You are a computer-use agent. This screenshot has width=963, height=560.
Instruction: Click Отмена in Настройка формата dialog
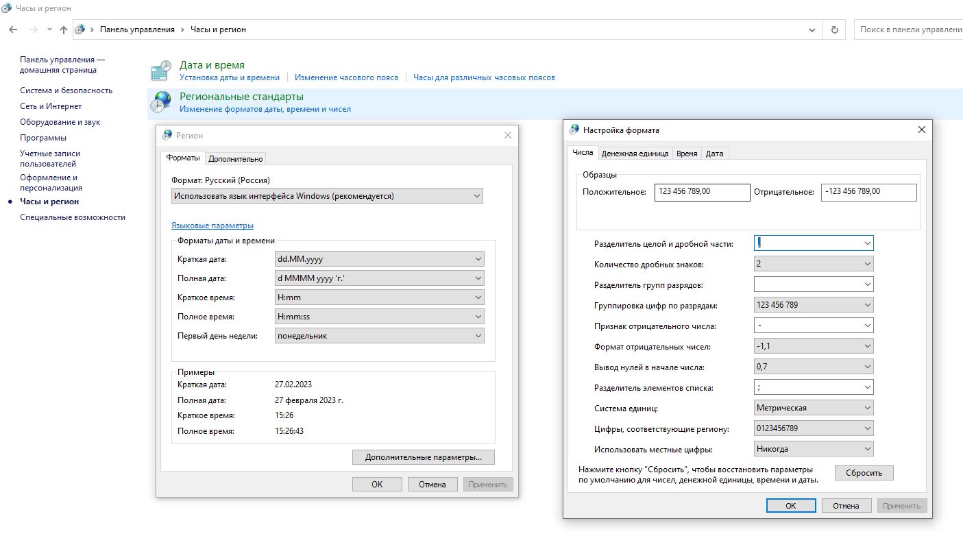tap(846, 506)
